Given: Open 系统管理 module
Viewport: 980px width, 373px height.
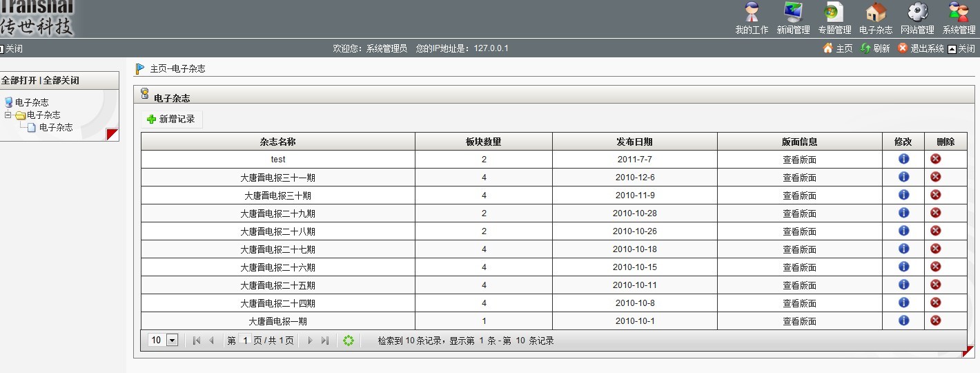Looking at the screenshot, I should tap(959, 19).
